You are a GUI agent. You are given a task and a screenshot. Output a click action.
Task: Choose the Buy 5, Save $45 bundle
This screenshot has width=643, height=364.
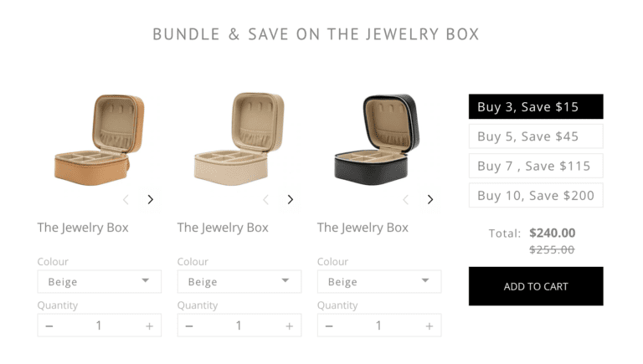coord(536,136)
